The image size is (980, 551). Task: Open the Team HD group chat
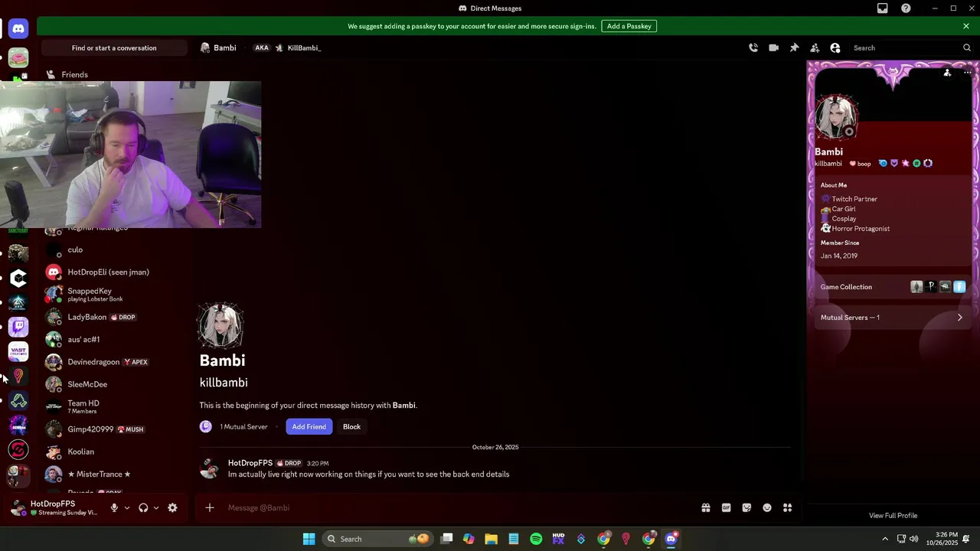tap(115, 406)
